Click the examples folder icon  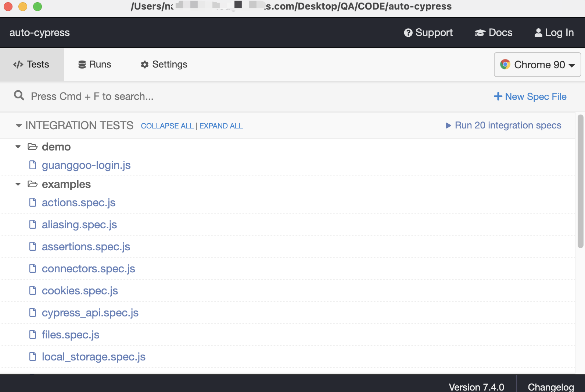[x=33, y=184]
